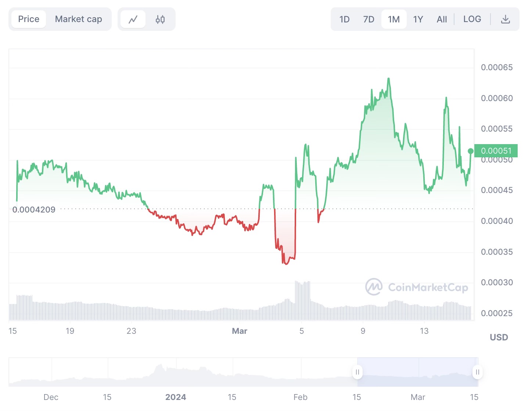This screenshot has height=411, width=532.
Task: Click the highlighted range selection in navigator
Action: [x=417, y=372]
